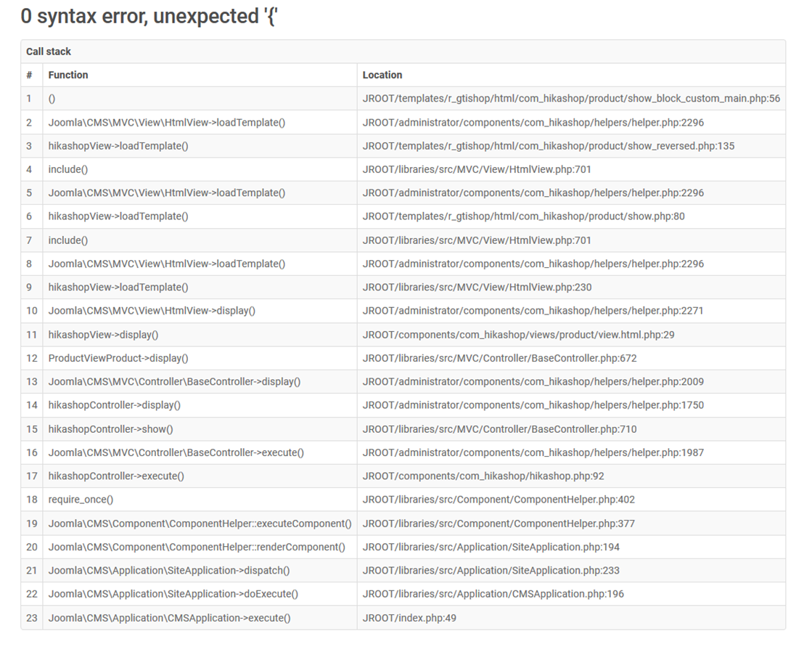Select the helper.php:2271 location cell
The height and width of the screenshot is (655, 812).
pyautogui.click(x=533, y=311)
